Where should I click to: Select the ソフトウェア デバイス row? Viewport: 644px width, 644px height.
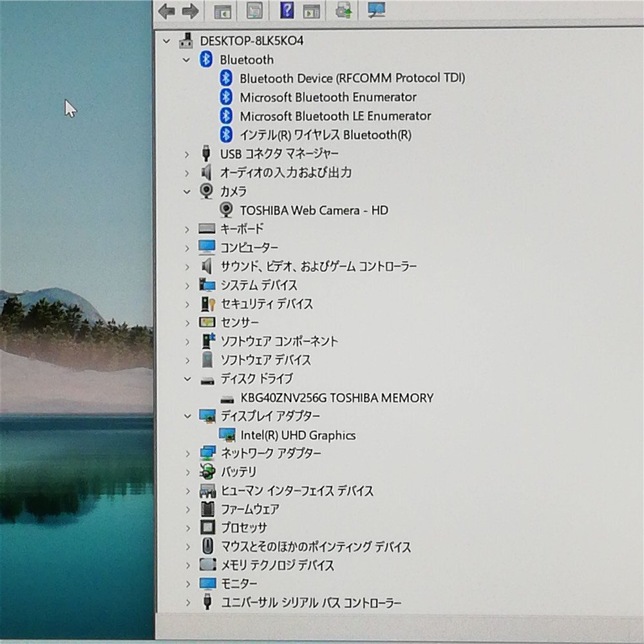click(266, 360)
